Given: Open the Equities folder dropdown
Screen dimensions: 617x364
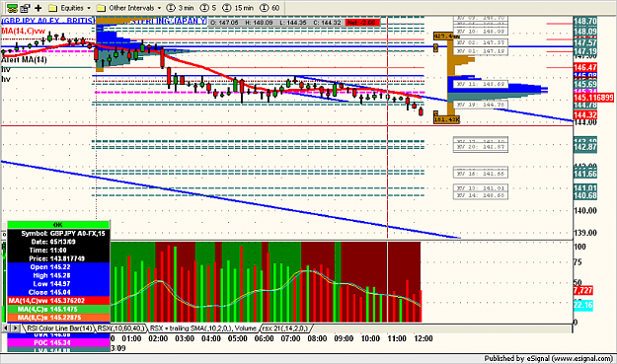Looking at the screenshot, I should 70,8.
